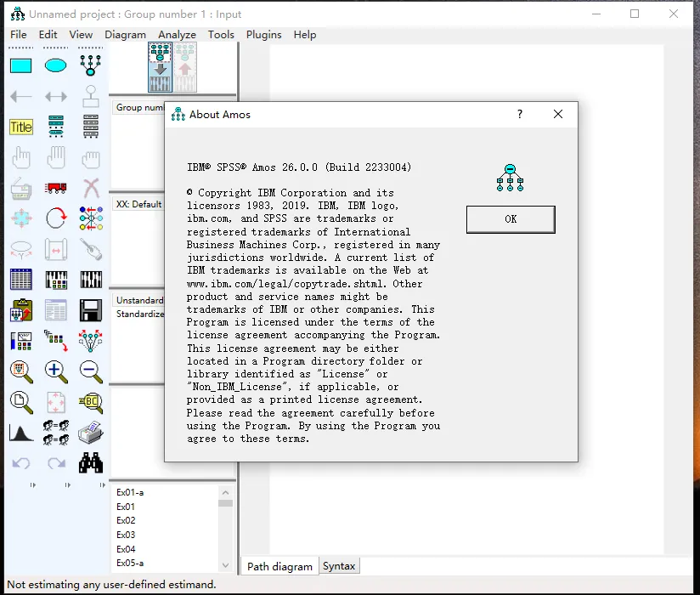Click view input path diagram button
The image size is (700, 595).
pos(160,67)
